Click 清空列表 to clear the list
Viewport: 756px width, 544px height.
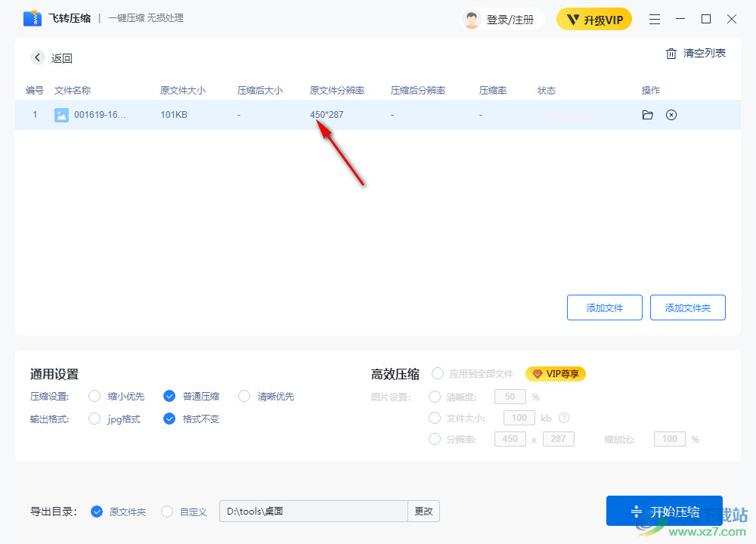tap(704, 54)
